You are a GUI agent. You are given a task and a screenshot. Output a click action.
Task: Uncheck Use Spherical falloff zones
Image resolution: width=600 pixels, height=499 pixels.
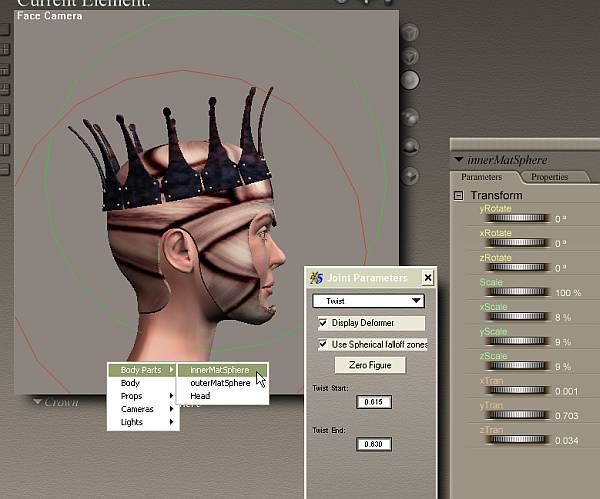click(x=323, y=344)
